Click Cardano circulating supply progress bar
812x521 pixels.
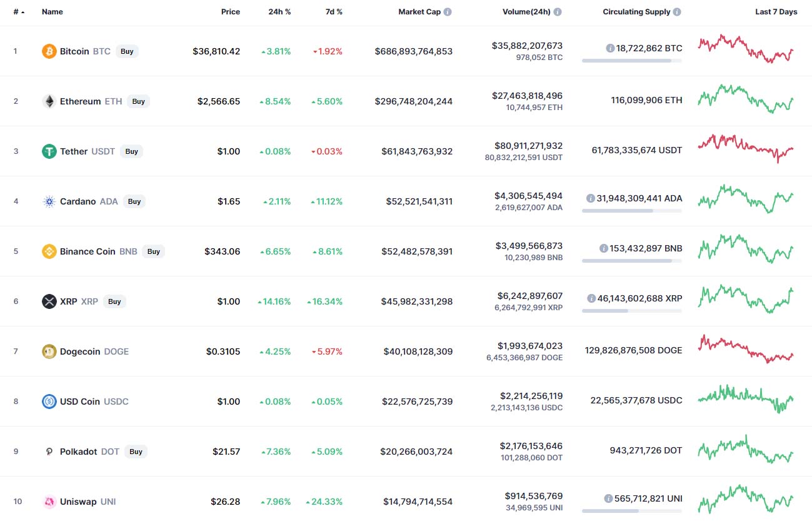tap(632, 211)
